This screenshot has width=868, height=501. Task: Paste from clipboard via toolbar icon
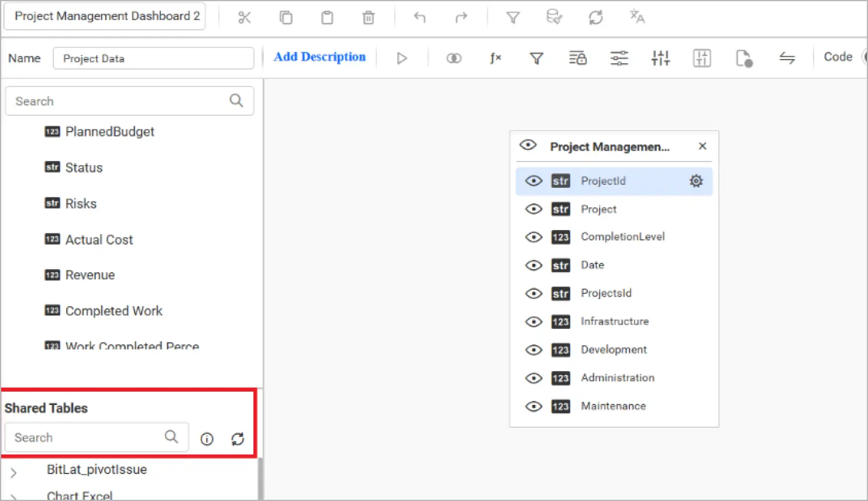tap(327, 17)
